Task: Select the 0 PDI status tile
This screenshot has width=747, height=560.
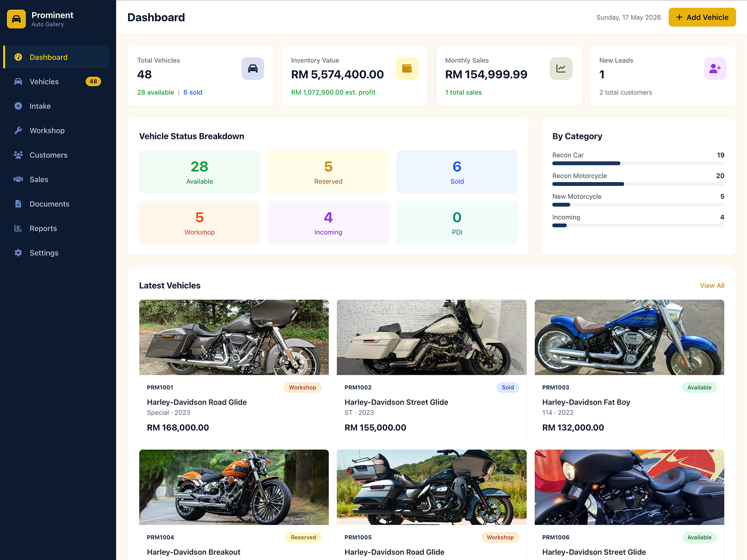Action: coord(457,223)
